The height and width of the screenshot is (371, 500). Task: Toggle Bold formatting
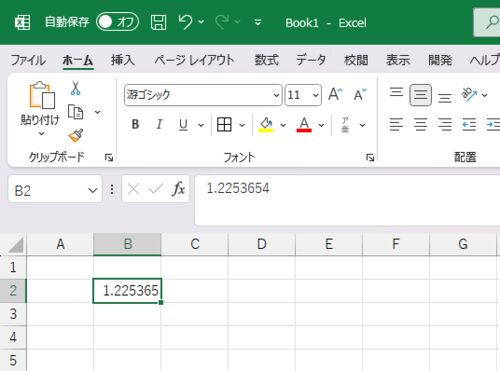click(x=135, y=124)
